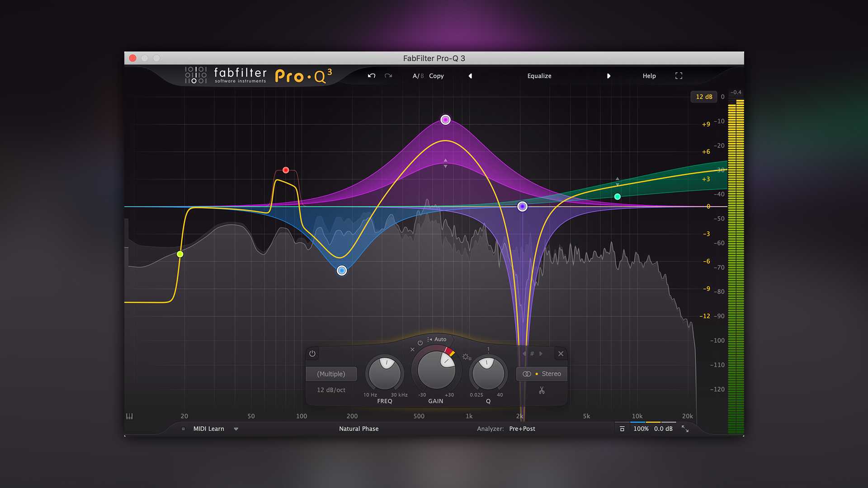Select the teal high shelf band node
Viewport: 868px width, 488px height.
(618, 197)
